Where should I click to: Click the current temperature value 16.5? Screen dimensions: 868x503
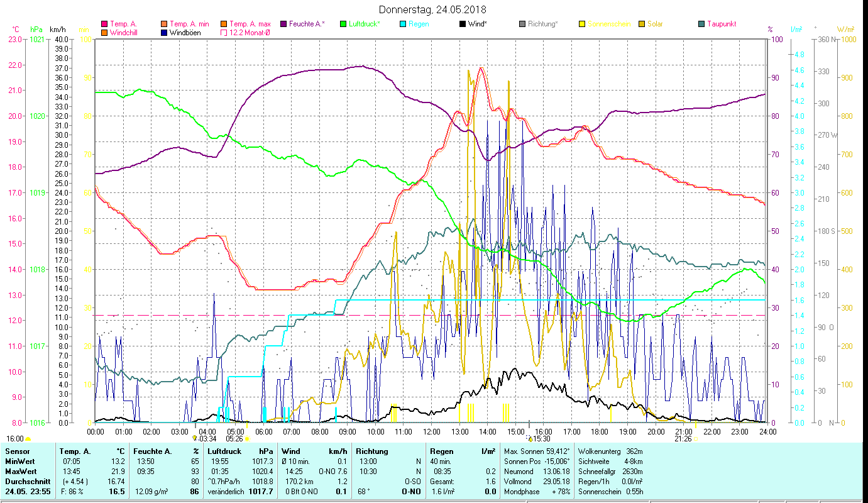pyautogui.click(x=117, y=492)
